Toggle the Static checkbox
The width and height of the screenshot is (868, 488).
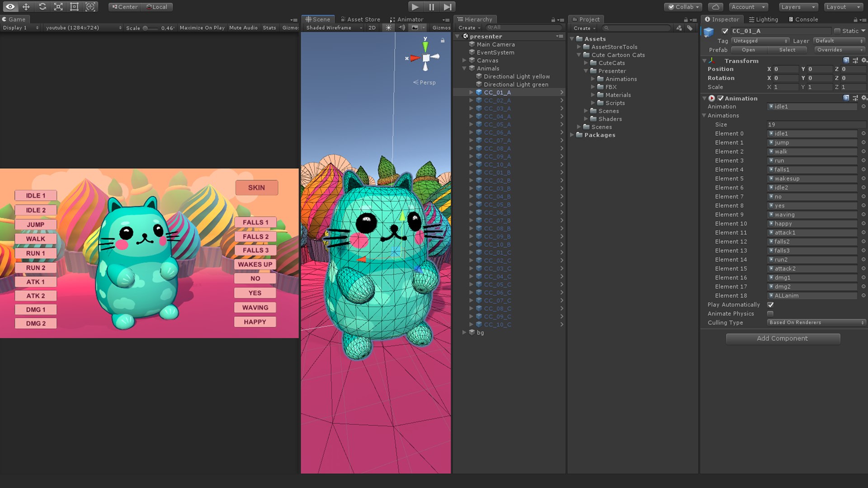point(837,31)
